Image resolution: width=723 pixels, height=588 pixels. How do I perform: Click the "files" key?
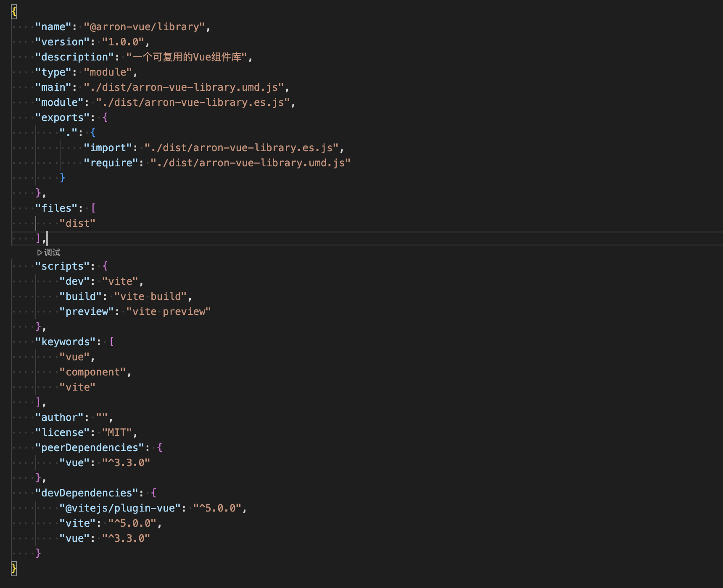tap(56, 208)
